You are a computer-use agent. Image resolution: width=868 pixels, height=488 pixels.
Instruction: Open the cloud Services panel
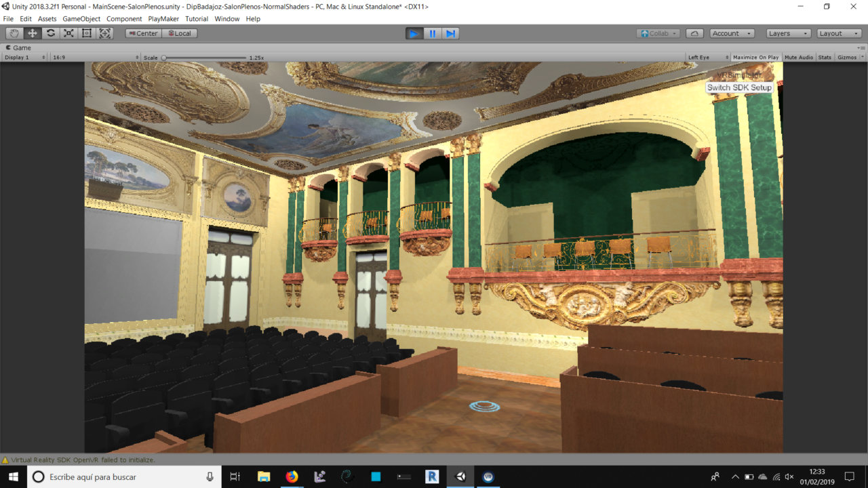coord(694,33)
